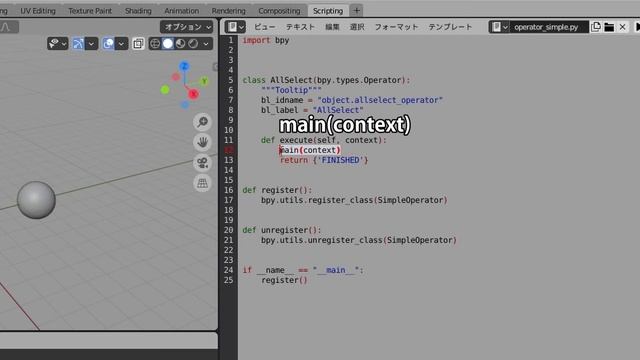The width and height of the screenshot is (640, 360).
Task: Switch to the Compositing workspace
Action: 279,11
